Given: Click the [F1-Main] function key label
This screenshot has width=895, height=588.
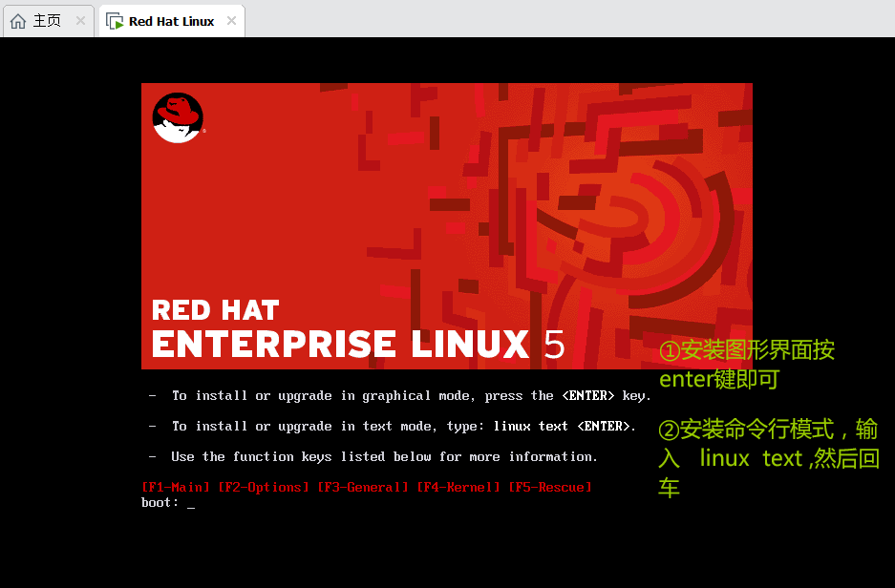Looking at the screenshot, I should [x=176, y=487].
